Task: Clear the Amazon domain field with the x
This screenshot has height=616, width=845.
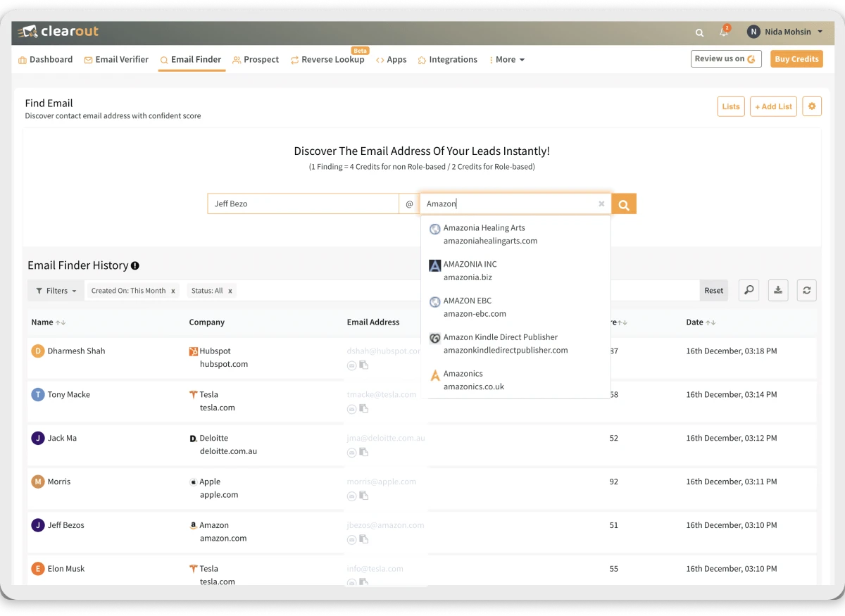Action: click(x=601, y=204)
